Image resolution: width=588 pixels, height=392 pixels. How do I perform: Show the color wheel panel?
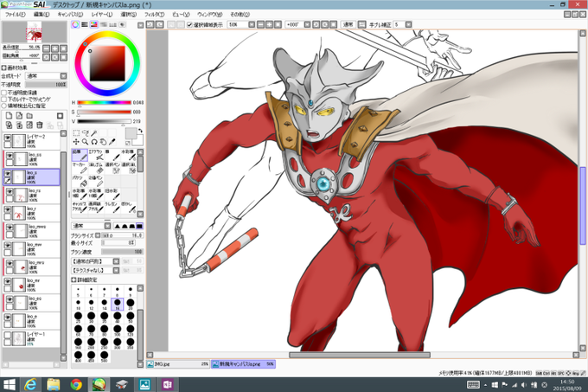click(75, 25)
